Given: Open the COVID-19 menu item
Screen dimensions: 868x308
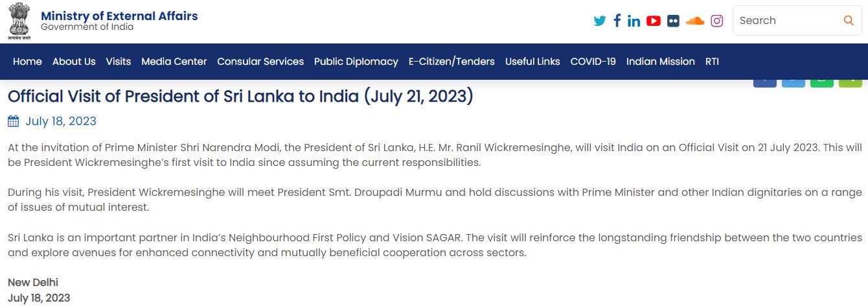Looking at the screenshot, I should pos(593,62).
